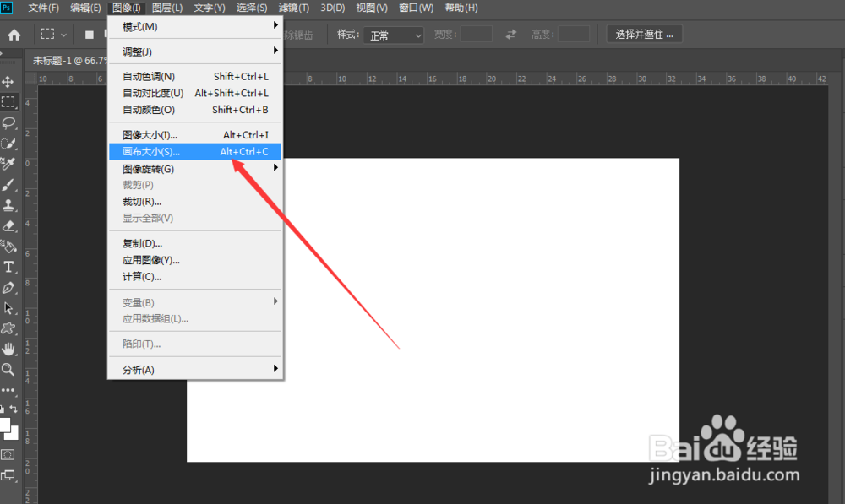This screenshot has width=845, height=504.
Task: Choose 自动对比度(U)
Action: [195, 93]
